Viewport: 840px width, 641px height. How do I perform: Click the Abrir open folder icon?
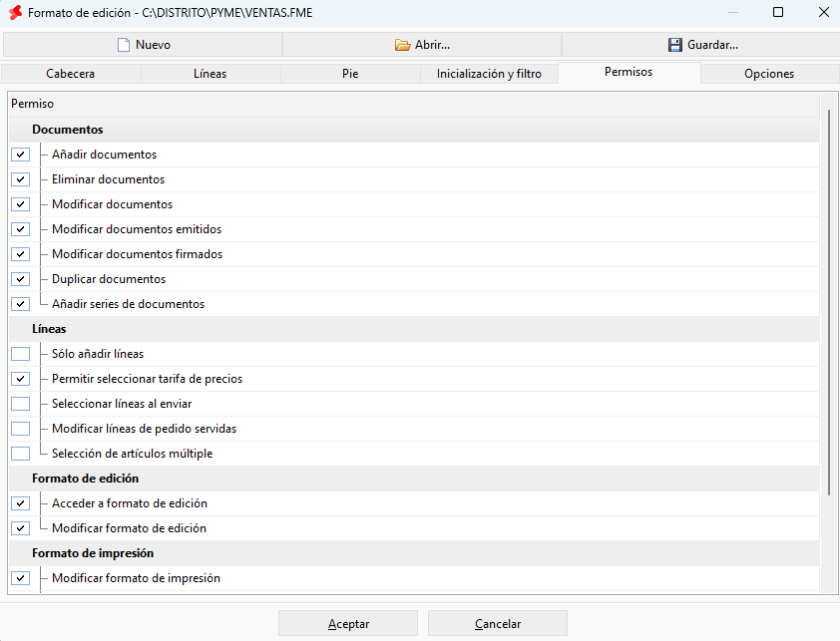(x=402, y=45)
